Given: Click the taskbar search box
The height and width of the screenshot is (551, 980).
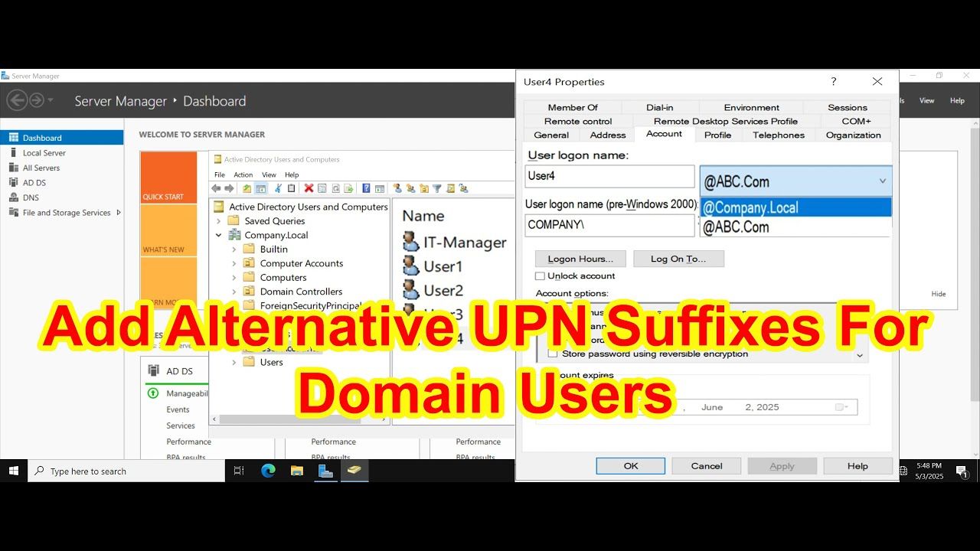Looking at the screenshot, I should 126,471.
